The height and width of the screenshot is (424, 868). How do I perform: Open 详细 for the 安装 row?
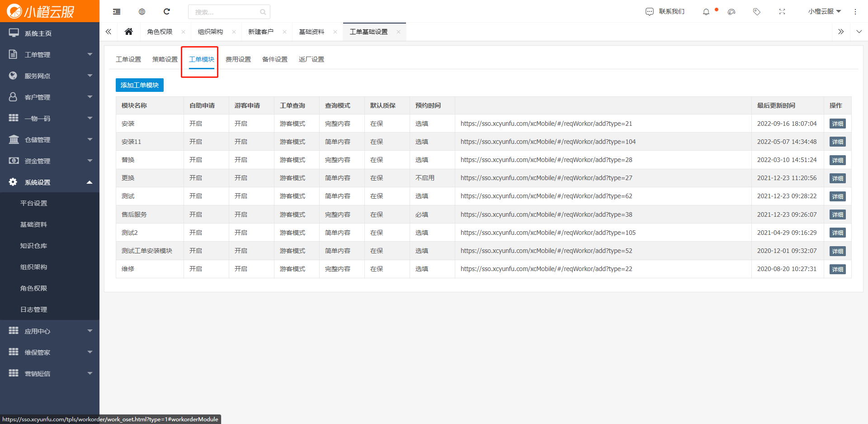click(x=838, y=124)
